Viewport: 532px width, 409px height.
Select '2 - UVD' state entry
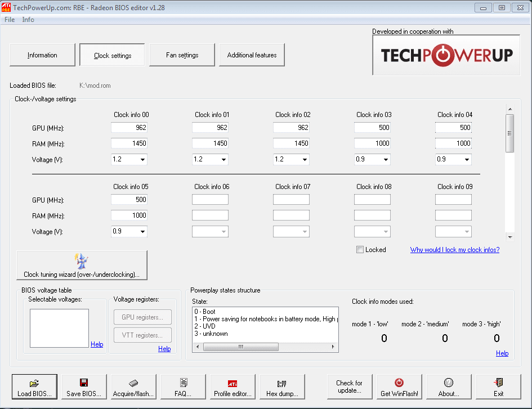[205, 326]
